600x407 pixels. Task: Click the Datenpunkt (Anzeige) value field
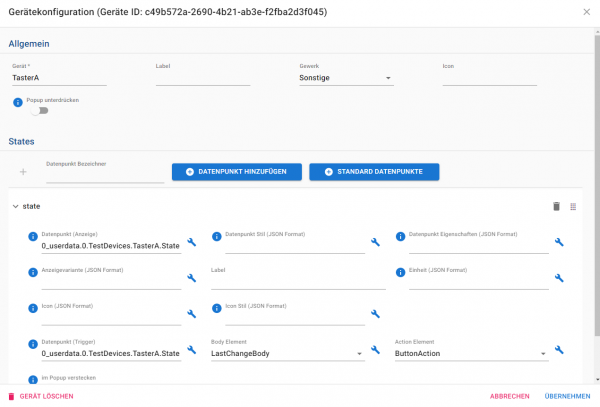[111, 246]
